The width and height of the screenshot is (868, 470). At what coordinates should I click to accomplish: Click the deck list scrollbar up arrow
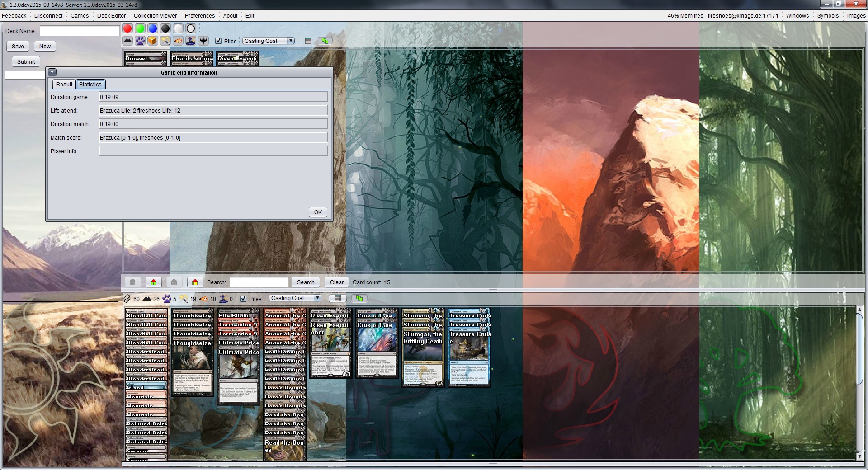(860, 310)
